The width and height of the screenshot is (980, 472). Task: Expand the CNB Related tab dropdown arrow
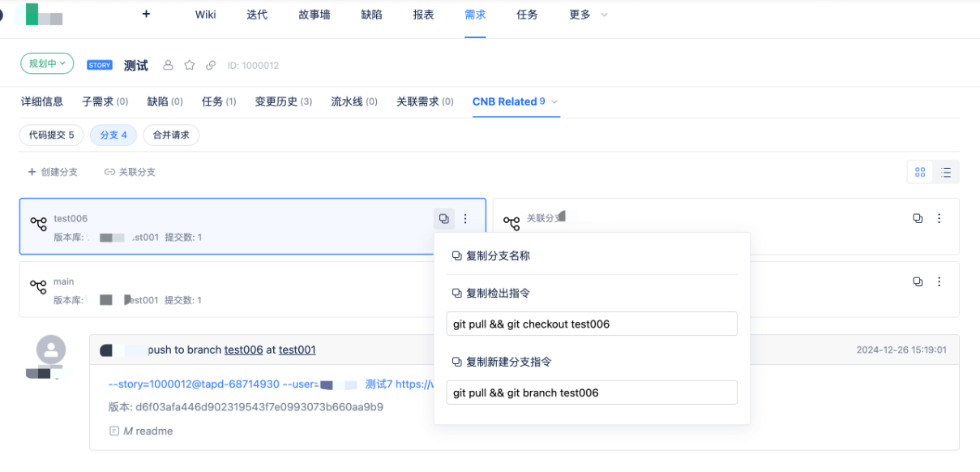click(554, 101)
